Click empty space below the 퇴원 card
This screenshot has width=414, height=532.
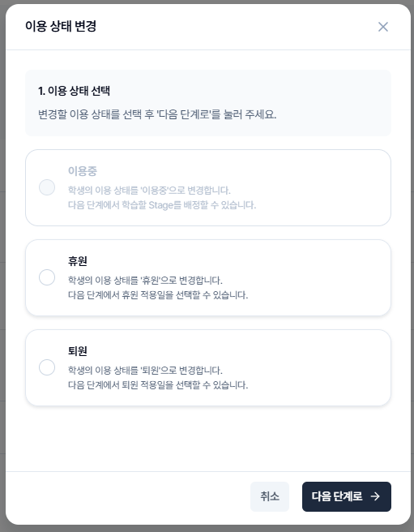pyautogui.click(x=208, y=438)
